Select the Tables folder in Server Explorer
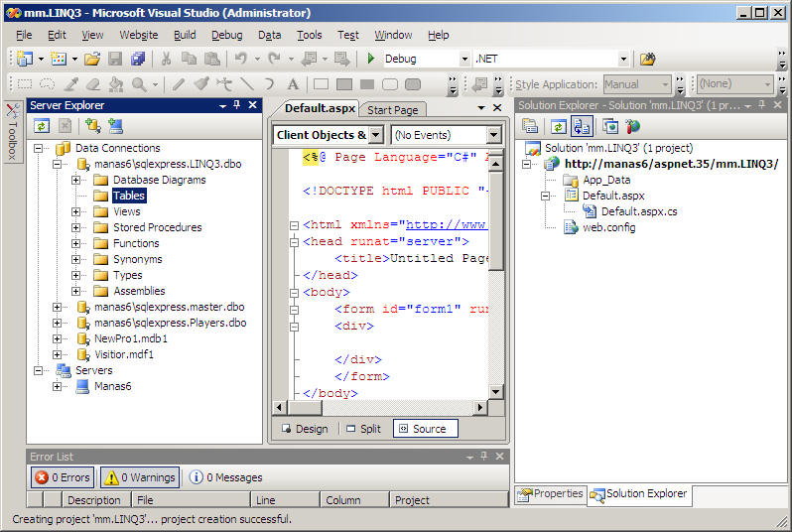792x532 pixels. 129,196
